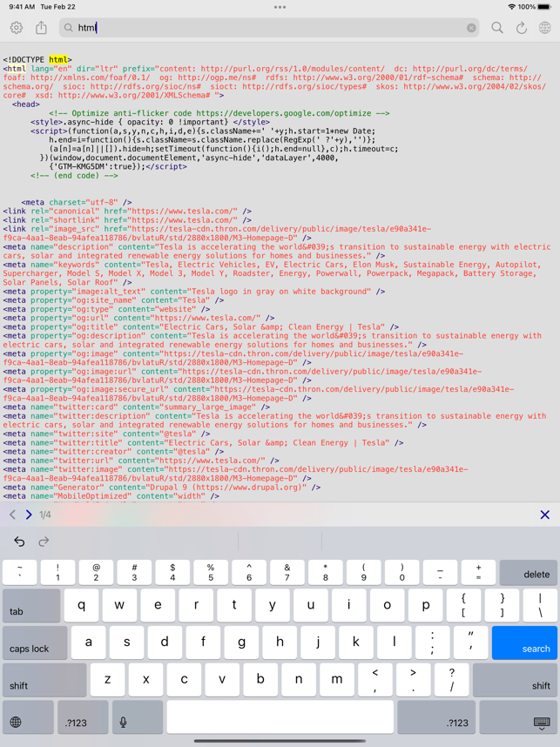Image resolution: width=560 pixels, height=747 pixels.
Task: Go to previous search match arrow
Action: (x=13, y=515)
